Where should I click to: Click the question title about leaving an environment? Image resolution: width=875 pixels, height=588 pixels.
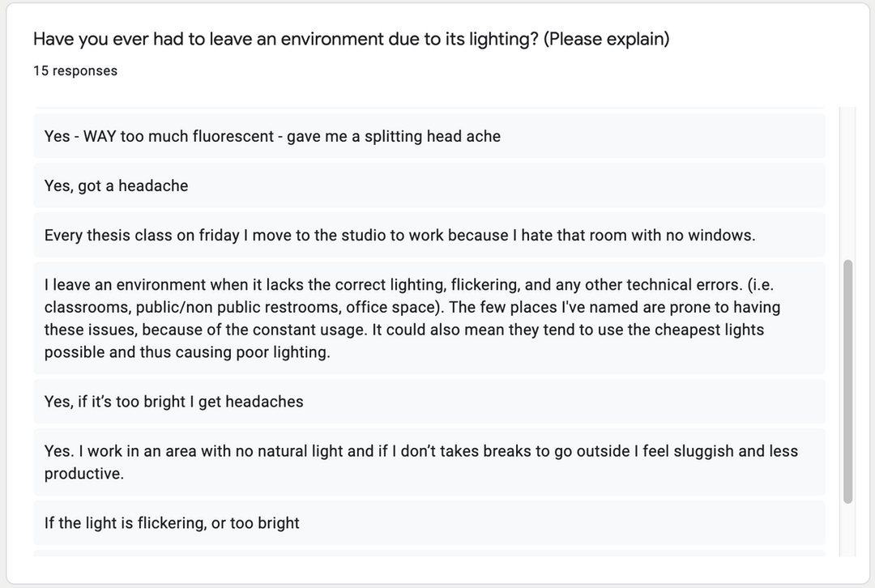click(x=351, y=40)
